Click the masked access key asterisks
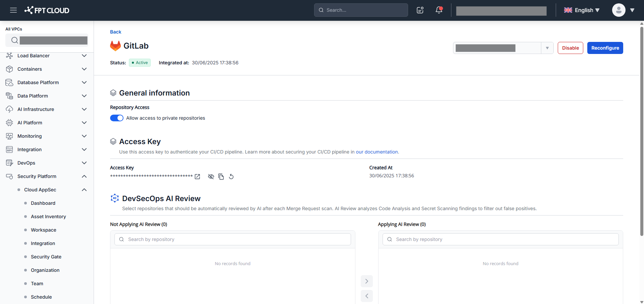 point(151,176)
